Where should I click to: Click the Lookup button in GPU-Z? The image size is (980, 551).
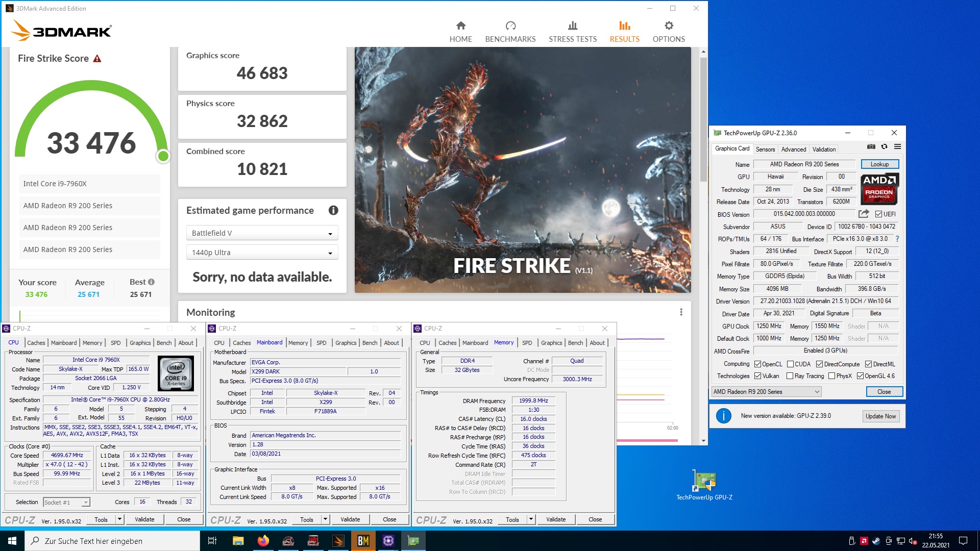coord(879,164)
